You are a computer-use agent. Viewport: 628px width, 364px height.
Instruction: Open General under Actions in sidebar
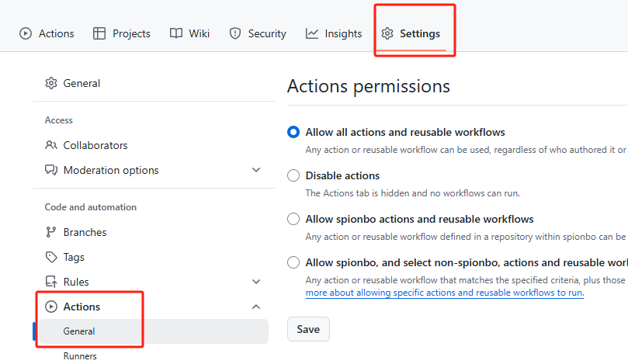[79, 331]
